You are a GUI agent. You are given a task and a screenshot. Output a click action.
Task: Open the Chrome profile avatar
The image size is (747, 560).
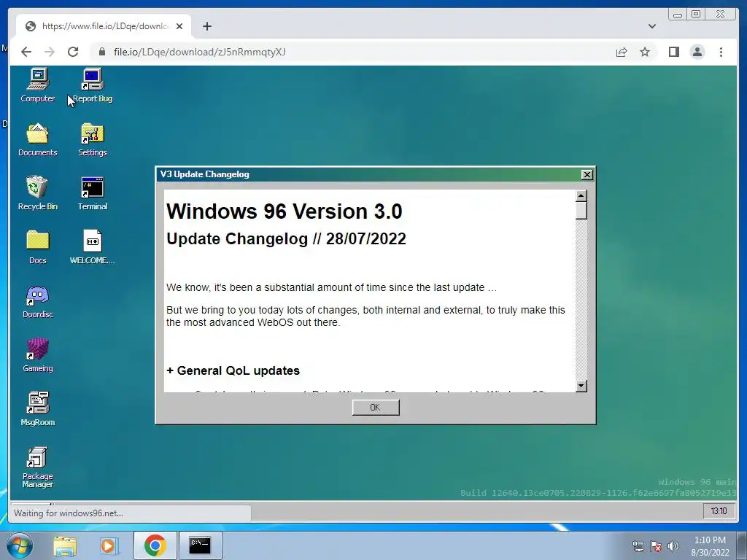pyautogui.click(x=697, y=52)
